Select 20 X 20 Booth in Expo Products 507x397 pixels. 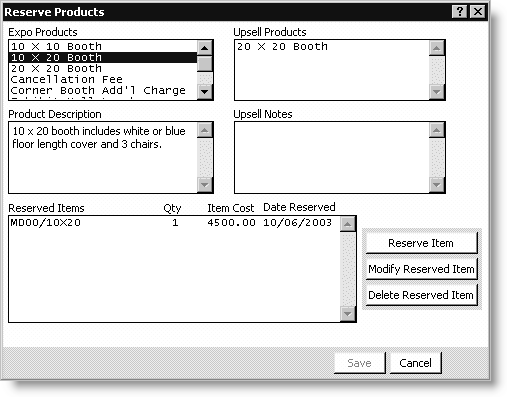click(103, 68)
